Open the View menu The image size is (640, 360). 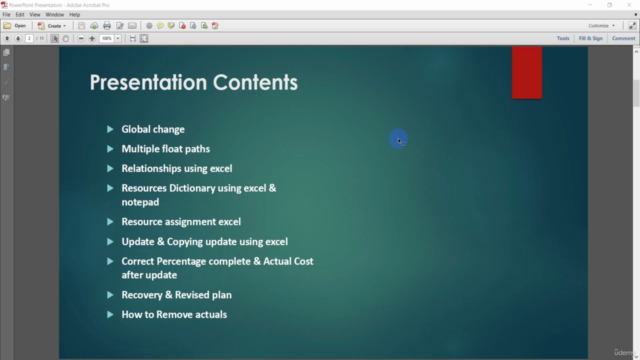click(35, 15)
